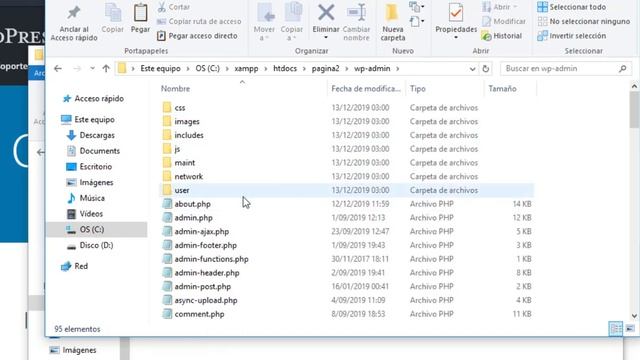Click Cortar scissors command
The image size is (640, 360).
tap(174, 7)
